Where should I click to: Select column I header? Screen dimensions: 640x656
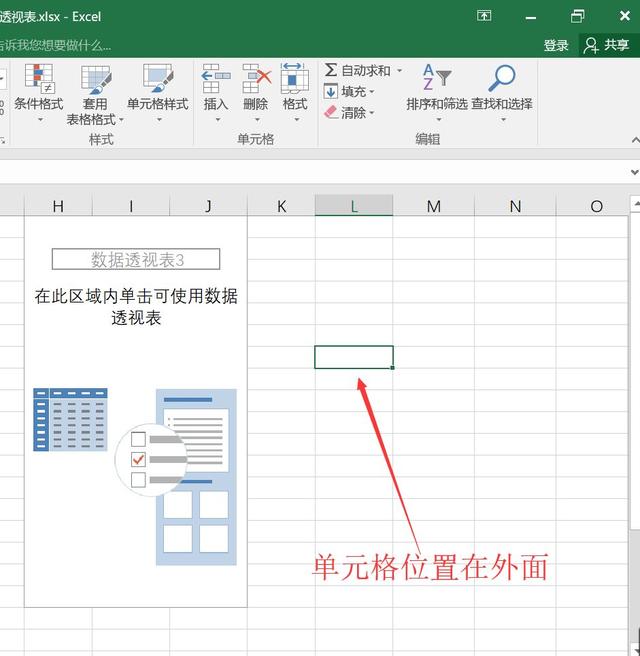[131, 206]
